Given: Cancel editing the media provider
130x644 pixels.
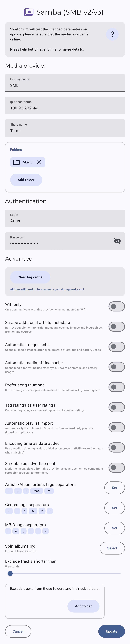Looking at the screenshot, I should (x=18, y=631).
